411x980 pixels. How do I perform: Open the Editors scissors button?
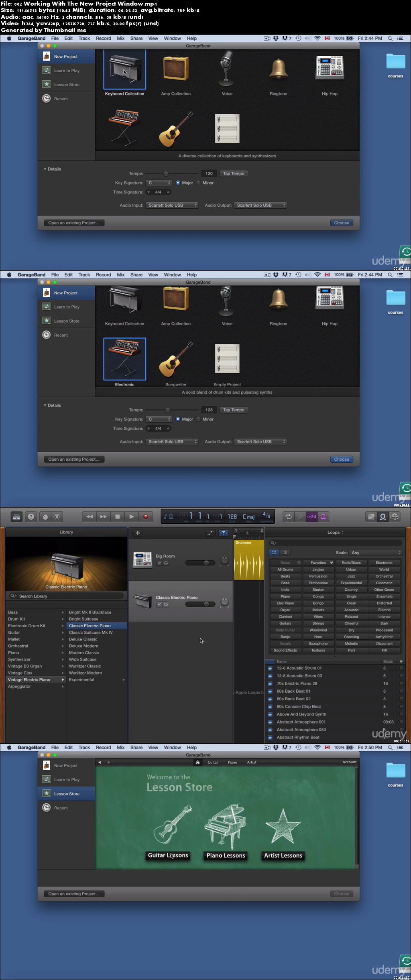point(57,516)
